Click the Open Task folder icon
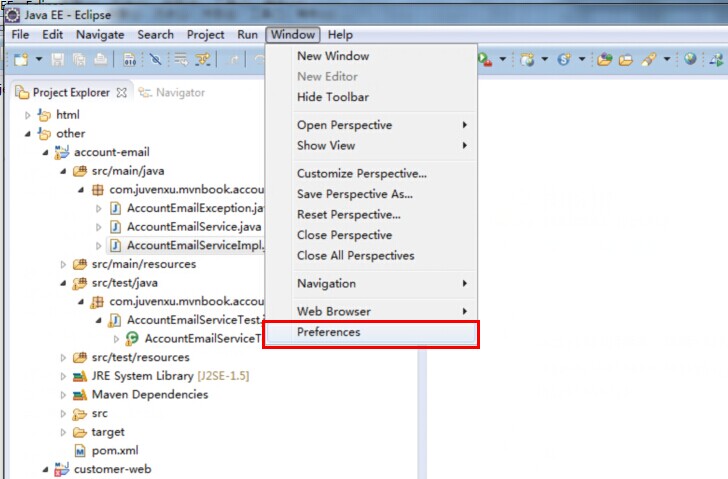 coord(626,59)
